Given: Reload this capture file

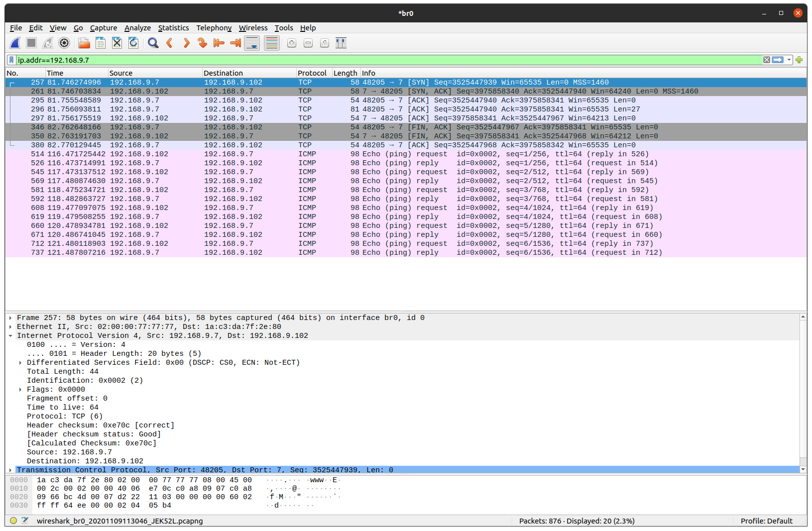Looking at the screenshot, I should (133, 43).
